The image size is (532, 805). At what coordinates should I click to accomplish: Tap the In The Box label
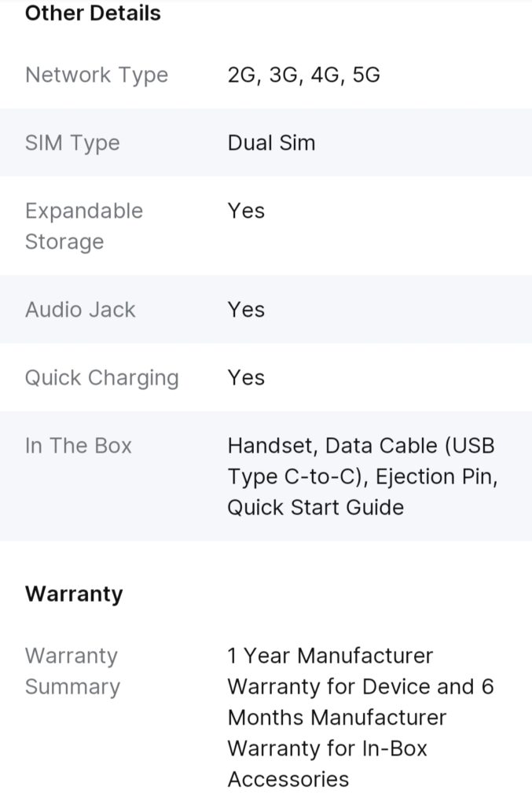(x=79, y=446)
